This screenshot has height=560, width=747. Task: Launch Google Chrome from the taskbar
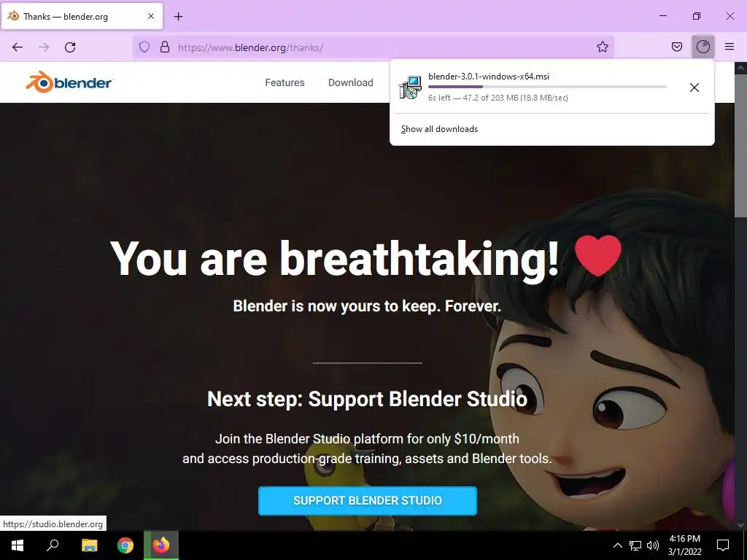tap(125, 545)
